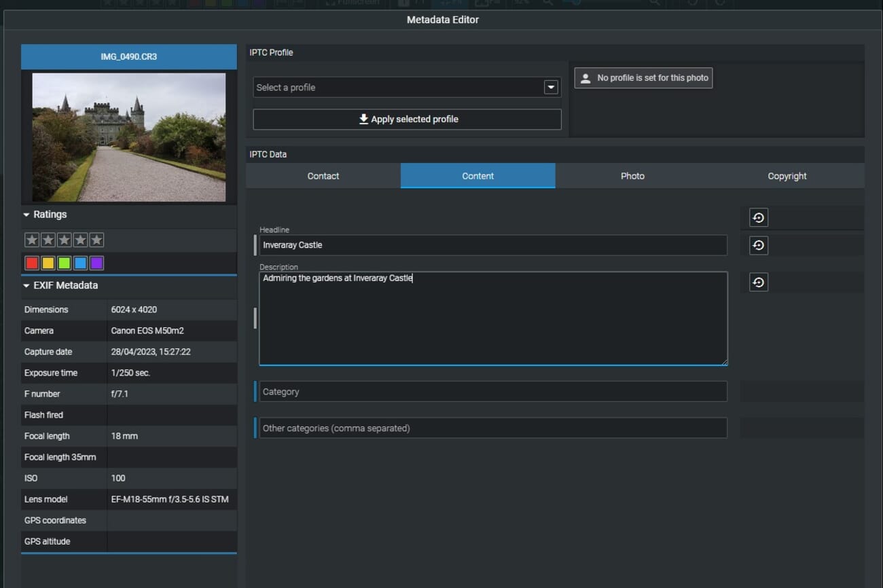The image size is (883, 588).
Task: Collapse the Ratings section
Action: 26,214
